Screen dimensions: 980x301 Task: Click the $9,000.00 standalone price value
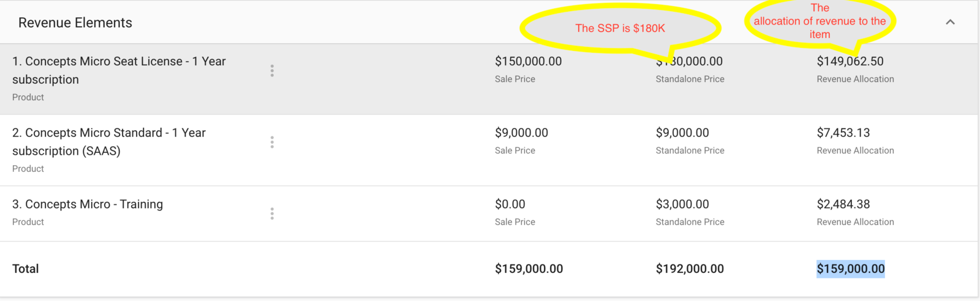pyautogui.click(x=682, y=133)
